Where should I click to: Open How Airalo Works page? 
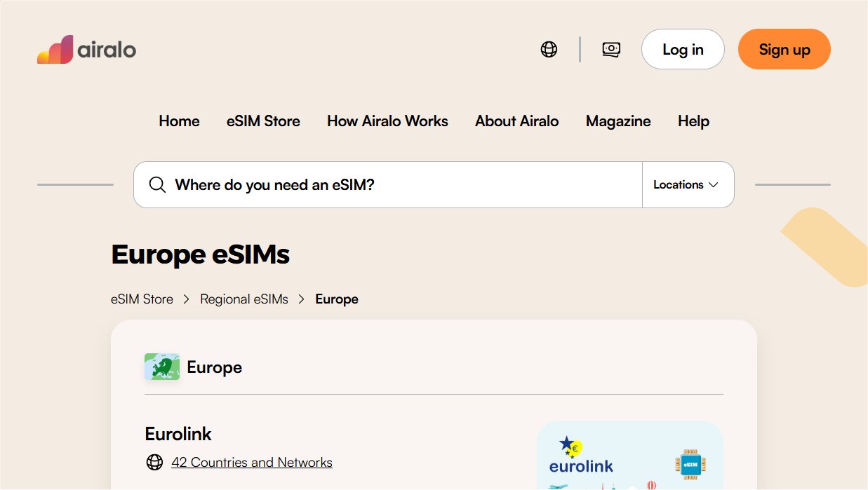(387, 121)
